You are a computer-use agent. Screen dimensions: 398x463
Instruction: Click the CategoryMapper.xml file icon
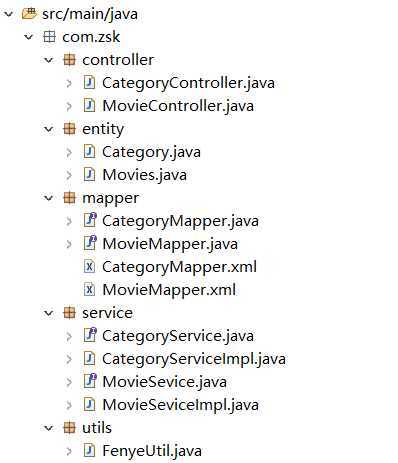(x=89, y=267)
